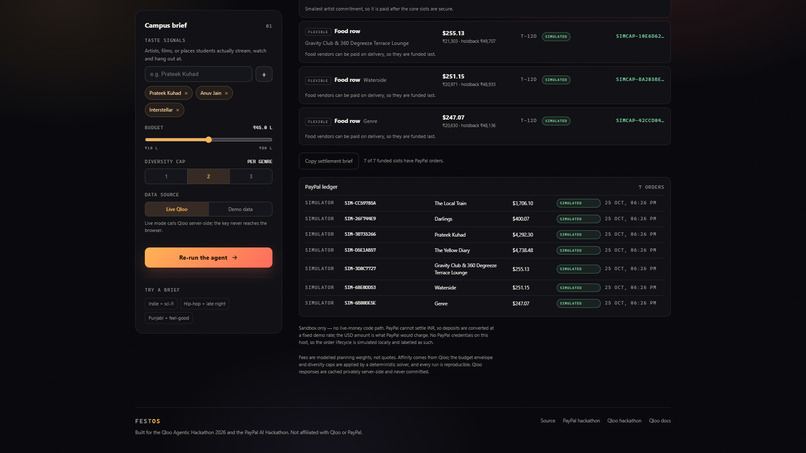
Task: Click ledger order SIM-308C7727
Action: point(360,268)
